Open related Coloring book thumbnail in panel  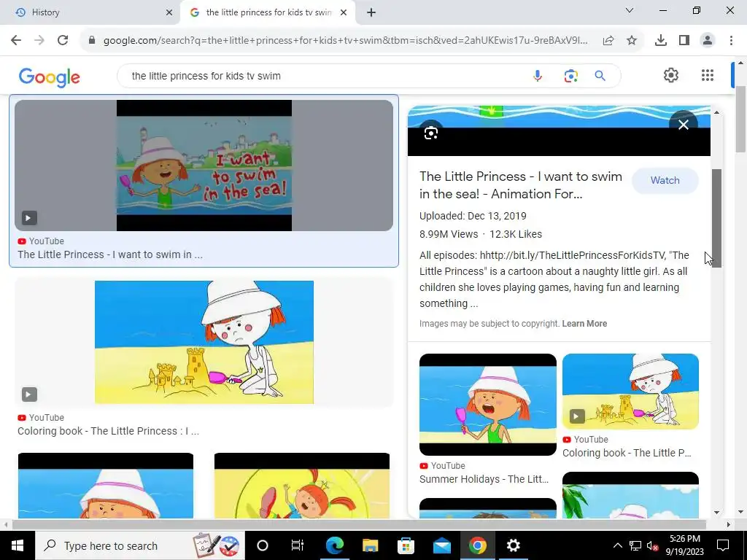click(x=630, y=392)
